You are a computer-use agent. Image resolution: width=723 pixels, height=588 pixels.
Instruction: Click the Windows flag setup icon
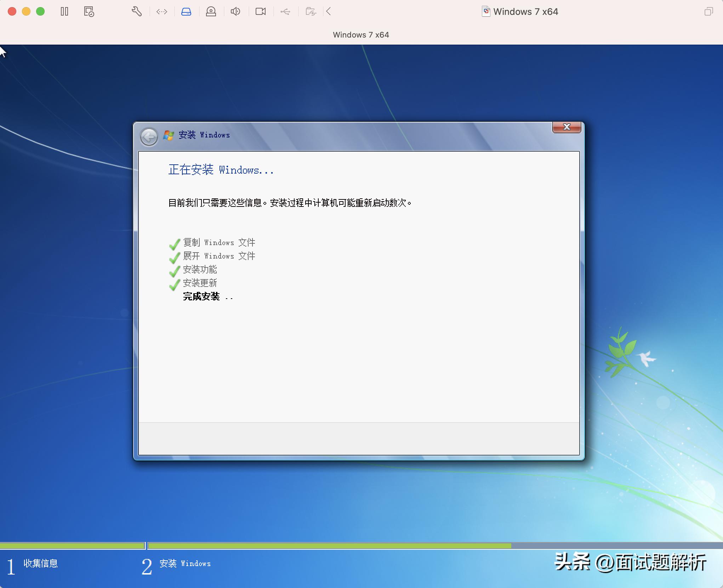tap(169, 135)
